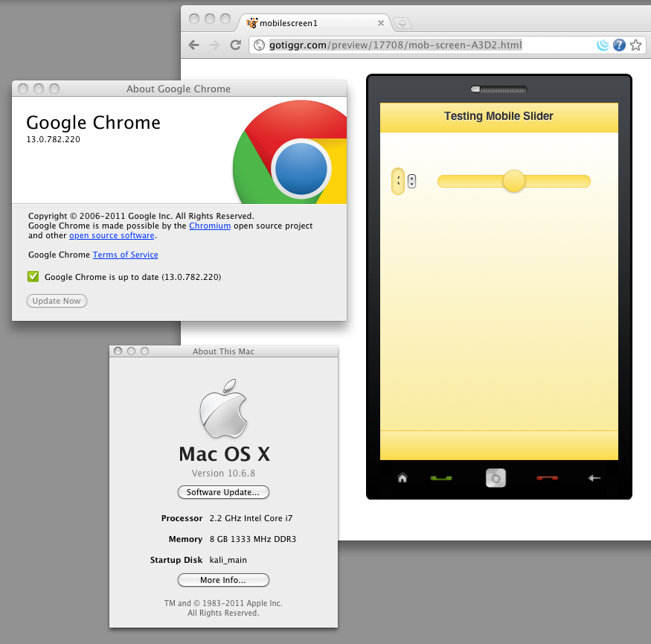Click the Google Chrome heading text
651x644 pixels.
(x=93, y=123)
